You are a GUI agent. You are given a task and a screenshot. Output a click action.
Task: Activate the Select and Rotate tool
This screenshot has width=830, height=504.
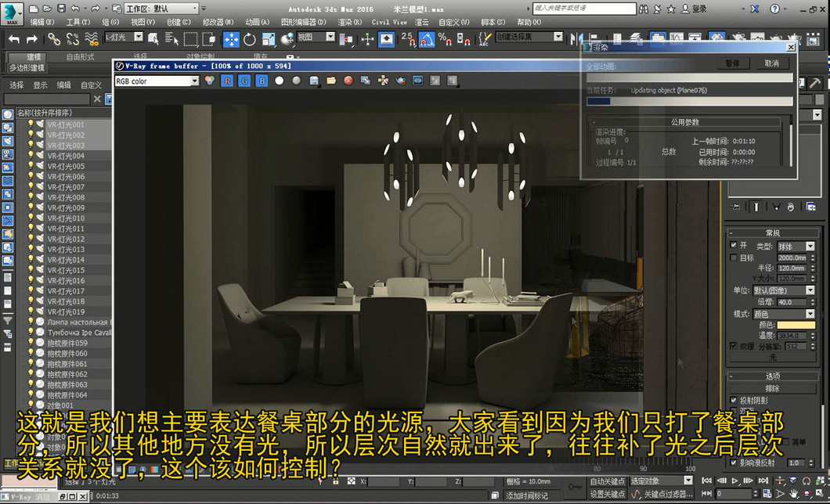tap(249, 39)
